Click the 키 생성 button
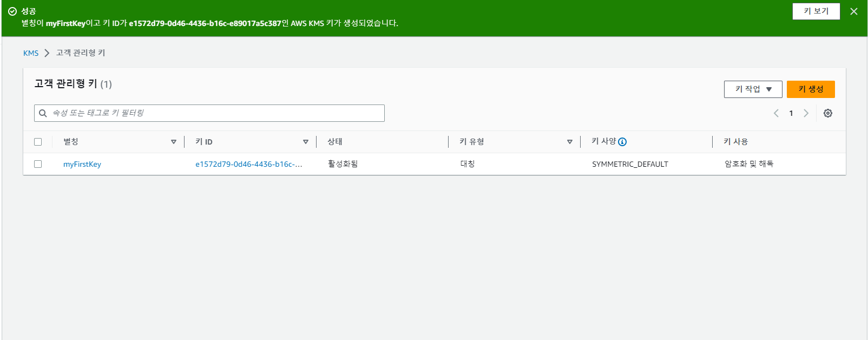The height and width of the screenshot is (340, 868). 811,89
